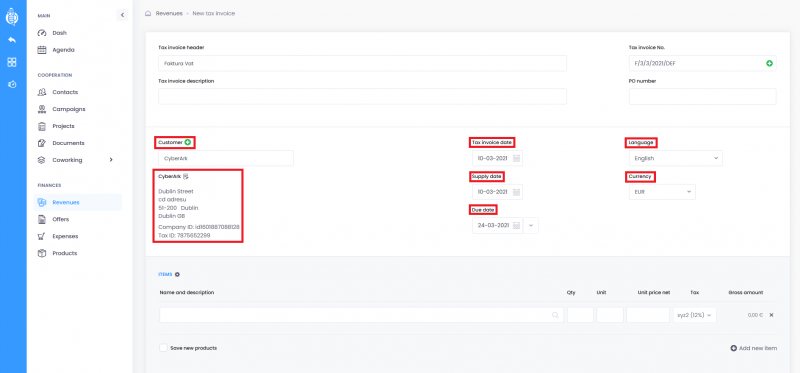The image size is (800, 373).
Task: Click the Tax invoice date field
Action: tap(497, 158)
